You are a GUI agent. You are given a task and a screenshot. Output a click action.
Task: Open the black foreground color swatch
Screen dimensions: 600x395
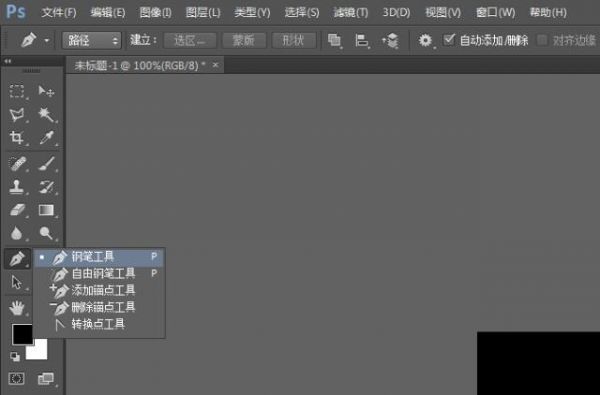(x=22, y=334)
